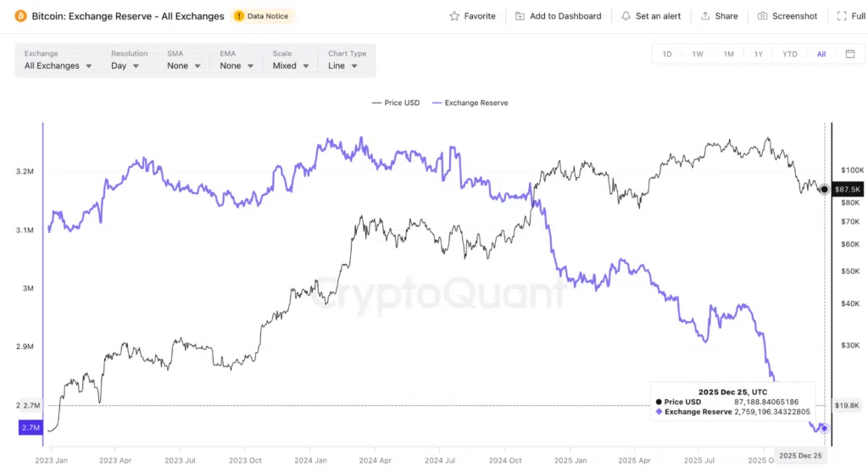Toggle the Exchange Reserve legend series
Image resolution: width=868 pixels, height=472 pixels.
(470, 103)
